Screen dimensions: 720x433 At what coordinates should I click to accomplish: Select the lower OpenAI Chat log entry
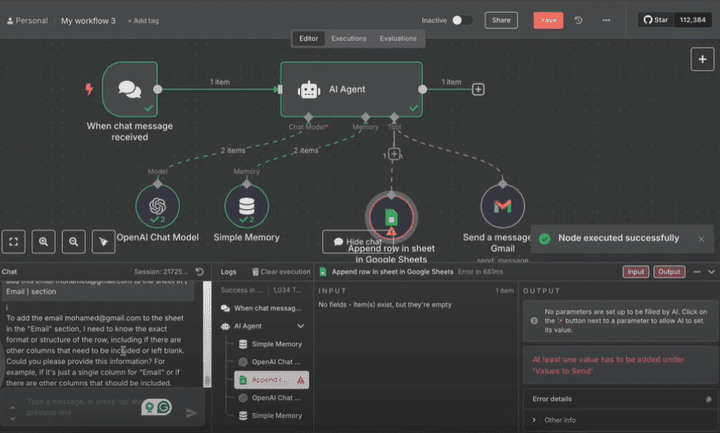(271, 398)
